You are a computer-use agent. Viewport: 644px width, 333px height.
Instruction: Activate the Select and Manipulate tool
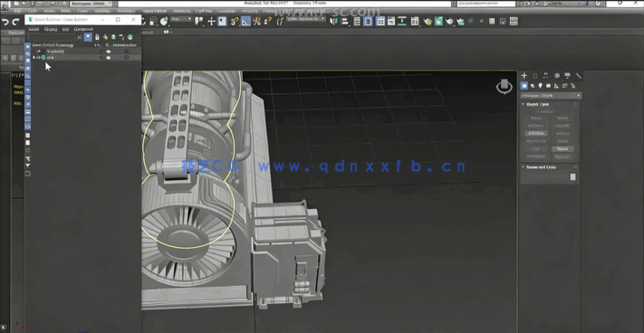[212, 22]
